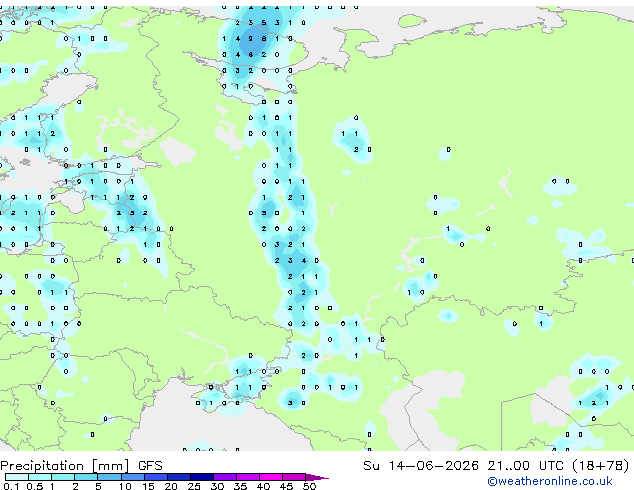
Task: Click the '30' legend scale label
Action: pos(217,486)
